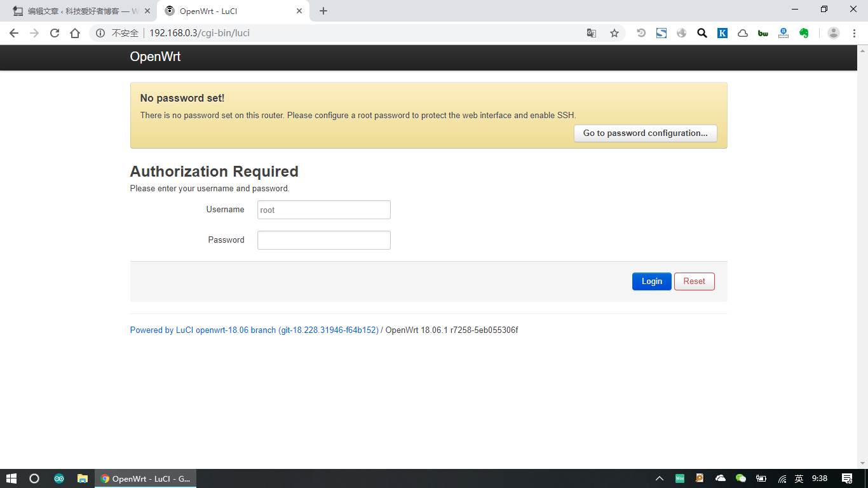Launch Arduino from the taskbar

[x=59, y=478]
